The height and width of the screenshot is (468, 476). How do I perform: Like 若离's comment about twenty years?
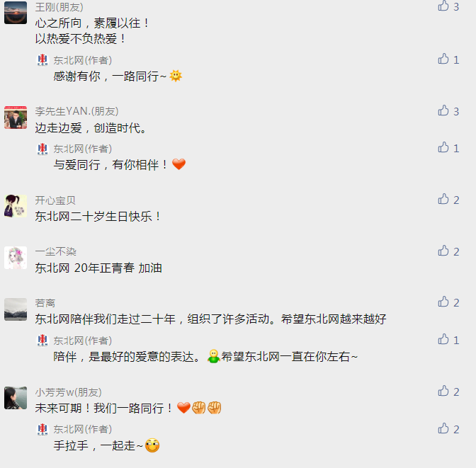pos(443,302)
